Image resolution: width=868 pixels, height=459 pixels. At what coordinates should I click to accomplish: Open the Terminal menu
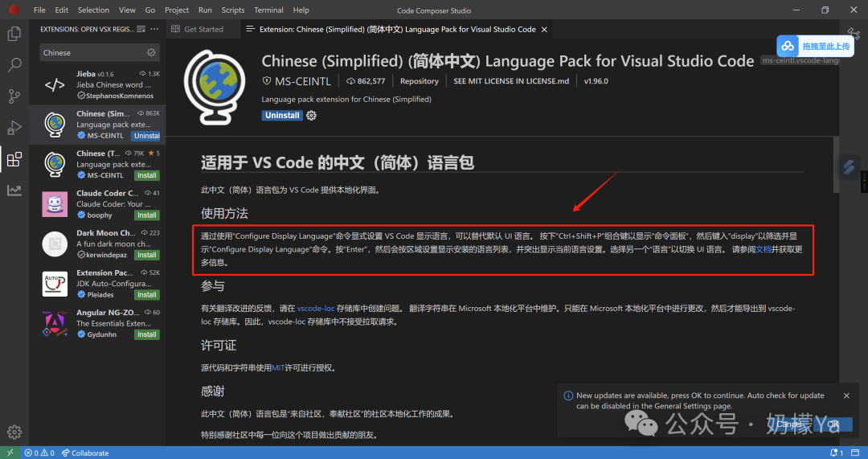click(x=270, y=10)
